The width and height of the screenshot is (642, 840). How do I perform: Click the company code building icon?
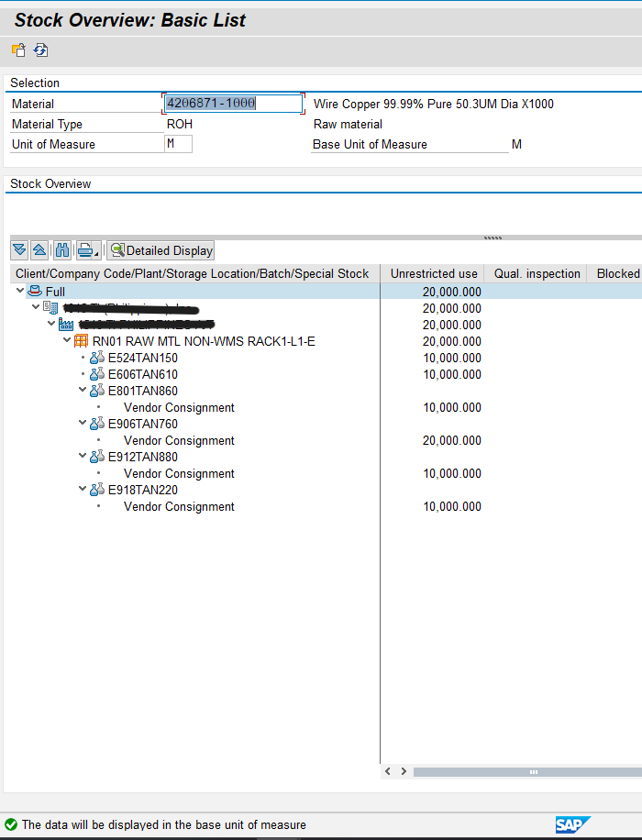(x=50, y=307)
